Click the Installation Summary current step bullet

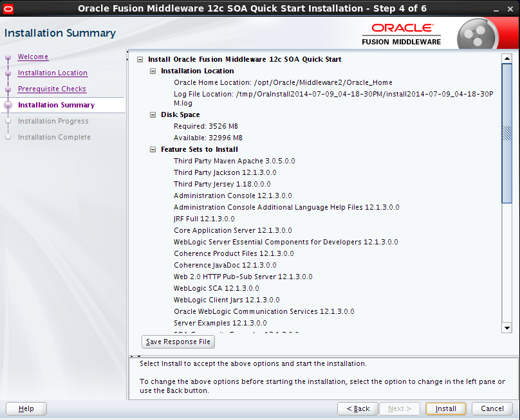click(x=8, y=105)
